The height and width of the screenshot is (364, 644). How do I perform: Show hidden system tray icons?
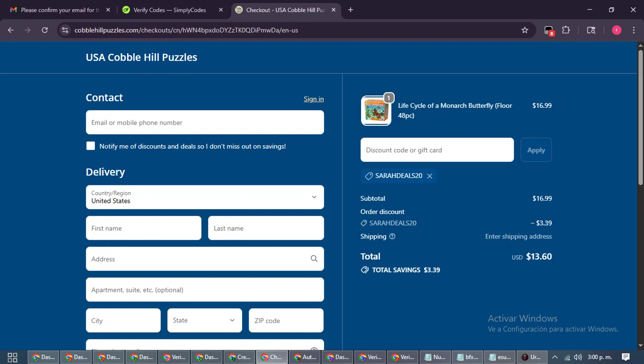pyautogui.click(x=555, y=357)
